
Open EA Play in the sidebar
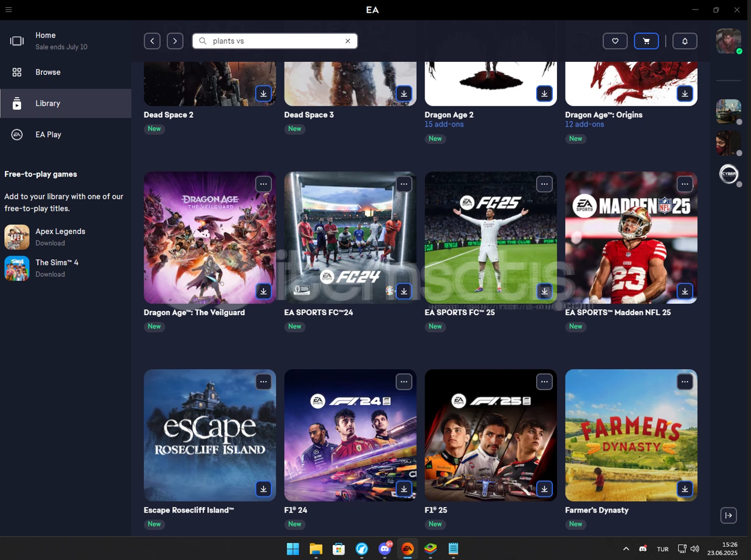65,134
